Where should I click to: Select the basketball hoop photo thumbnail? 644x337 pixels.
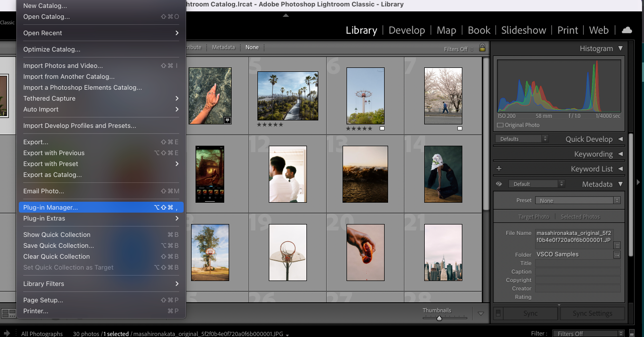(x=288, y=252)
